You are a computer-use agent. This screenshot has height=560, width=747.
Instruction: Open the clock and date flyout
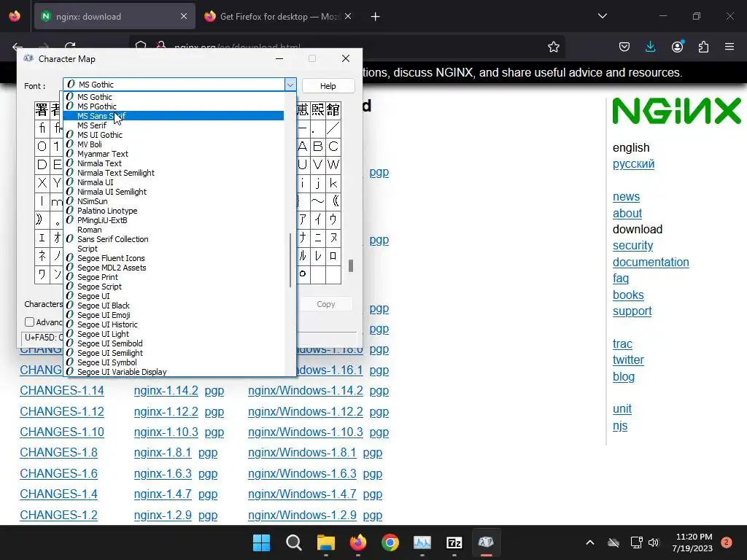click(692, 542)
